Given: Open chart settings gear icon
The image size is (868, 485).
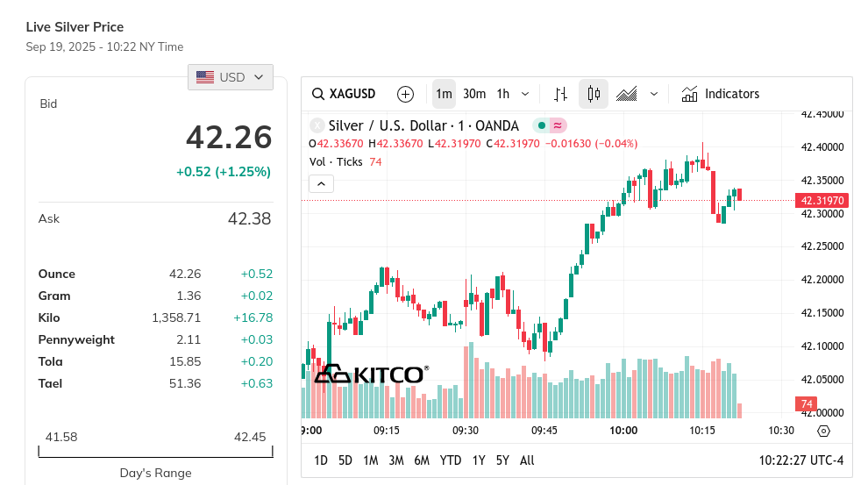Looking at the screenshot, I should pyautogui.click(x=823, y=431).
